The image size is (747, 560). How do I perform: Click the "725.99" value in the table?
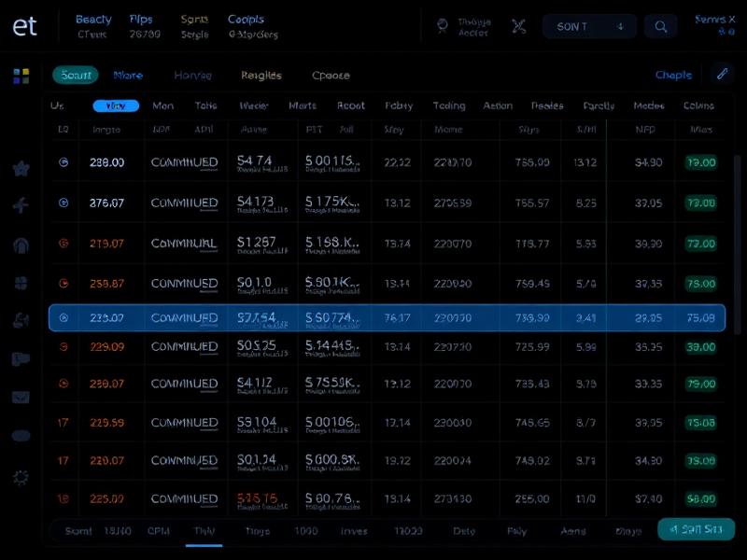pos(532,347)
